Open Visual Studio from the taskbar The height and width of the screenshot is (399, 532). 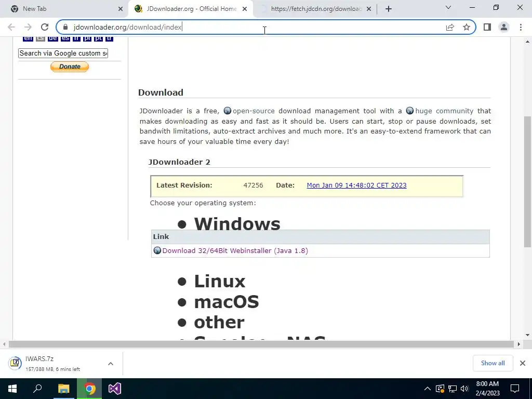tap(115, 389)
